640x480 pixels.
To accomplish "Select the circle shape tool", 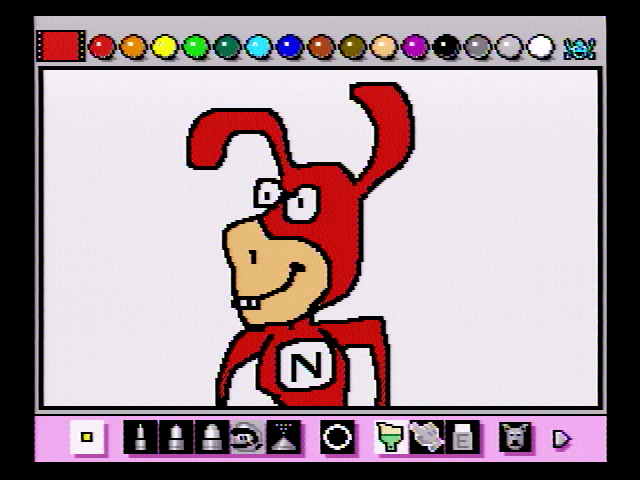I will 337,437.
